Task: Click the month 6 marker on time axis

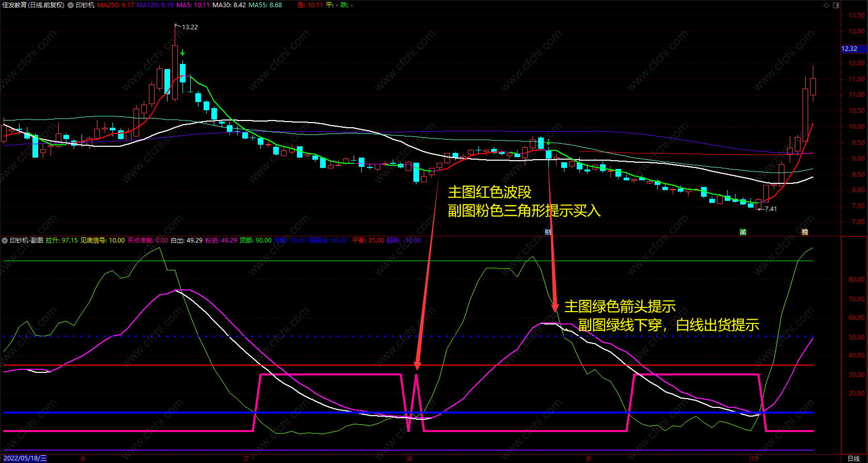Action: [84, 458]
